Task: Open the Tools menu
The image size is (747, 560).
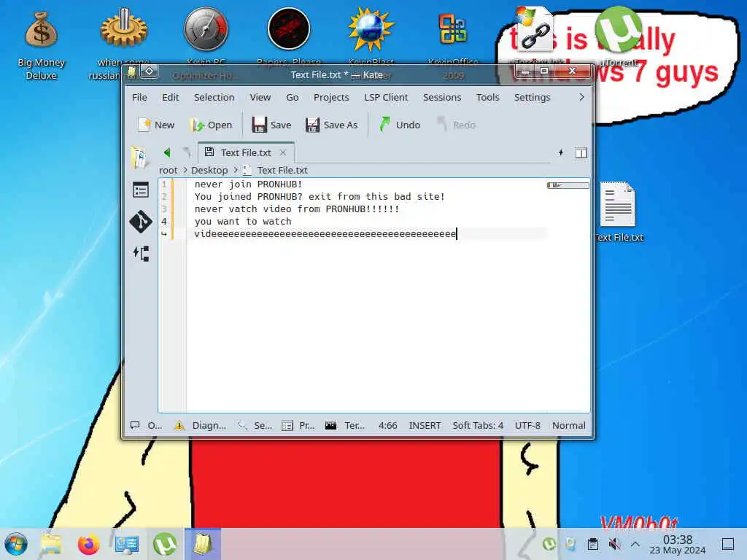Action: pyautogui.click(x=488, y=97)
